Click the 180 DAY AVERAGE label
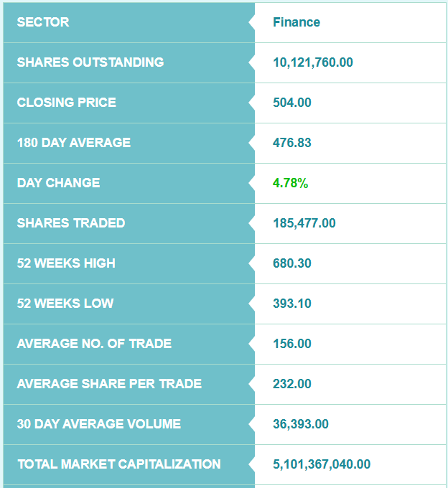 coord(74,143)
